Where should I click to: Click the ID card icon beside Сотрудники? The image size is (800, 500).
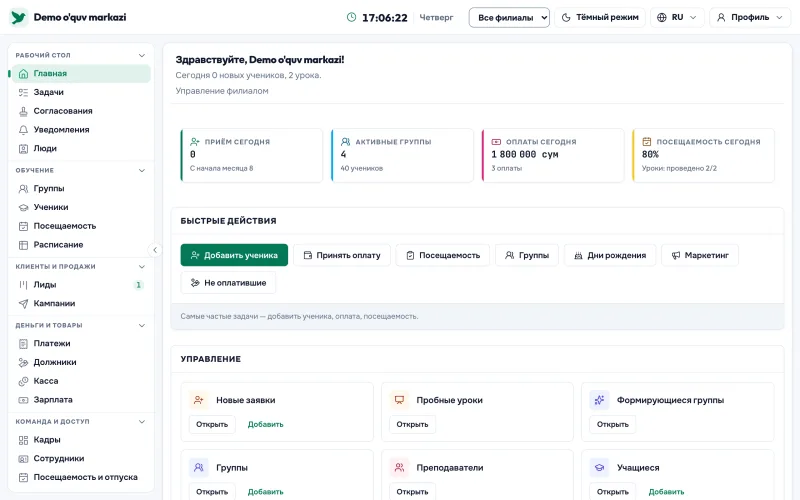pyautogui.click(x=23, y=459)
